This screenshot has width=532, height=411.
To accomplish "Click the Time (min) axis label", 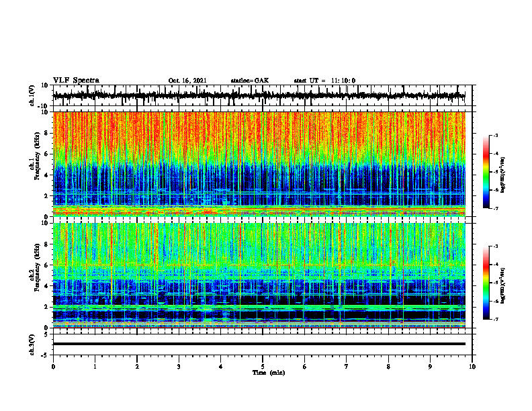I will point(269,373).
